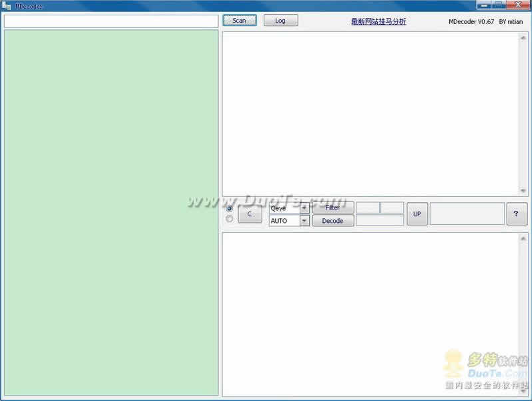Click the Decode button
Viewport: 532px width, 401px height.
coord(333,221)
